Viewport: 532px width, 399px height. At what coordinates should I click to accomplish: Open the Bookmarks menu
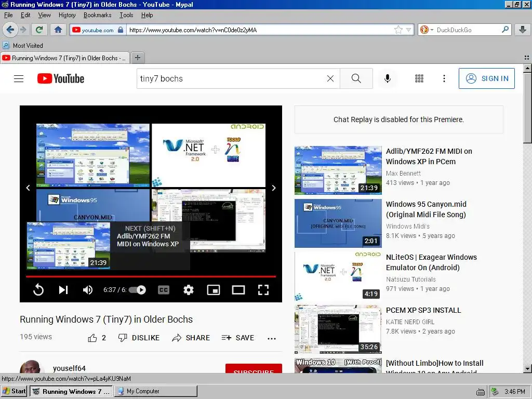tap(97, 15)
